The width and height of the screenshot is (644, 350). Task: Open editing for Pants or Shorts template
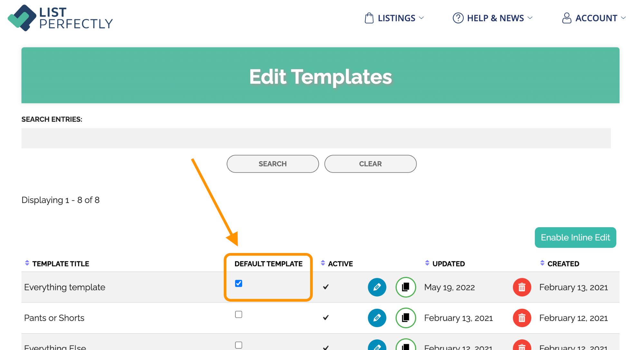click(377, 317)
